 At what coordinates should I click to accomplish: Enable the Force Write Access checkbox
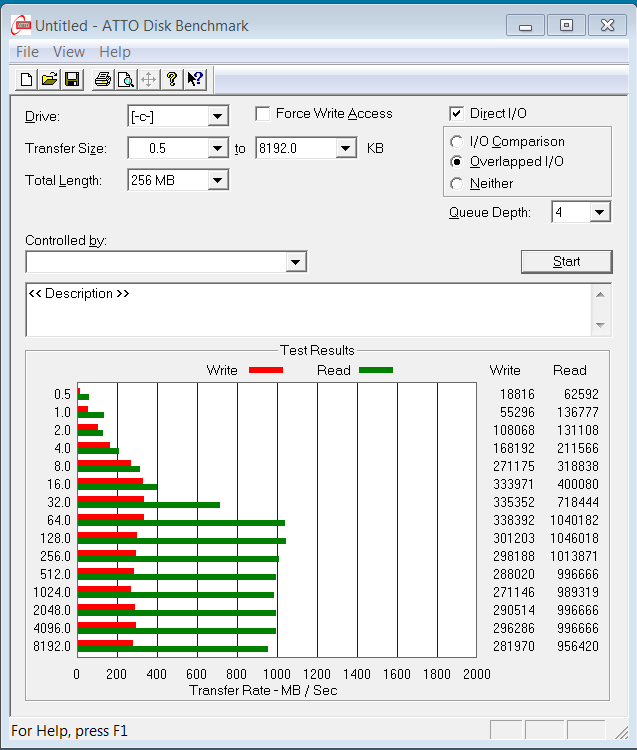click(x=263, y=114)
